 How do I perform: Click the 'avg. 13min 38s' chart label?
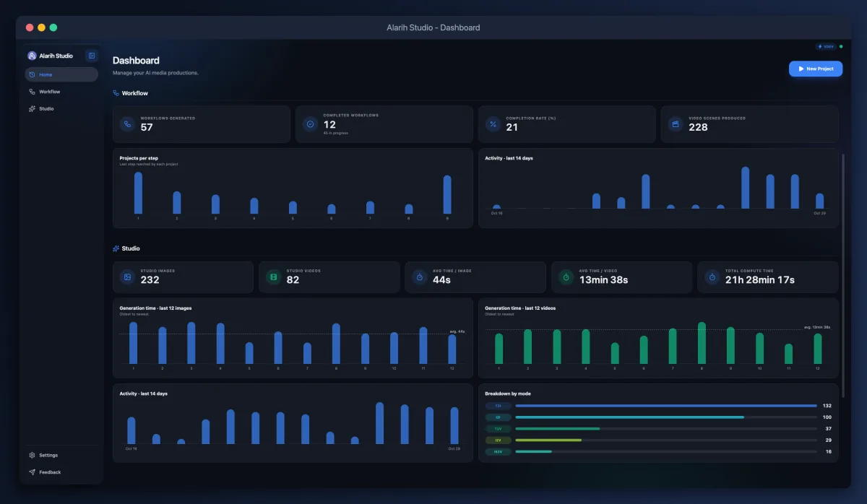[x=817, y=327]
